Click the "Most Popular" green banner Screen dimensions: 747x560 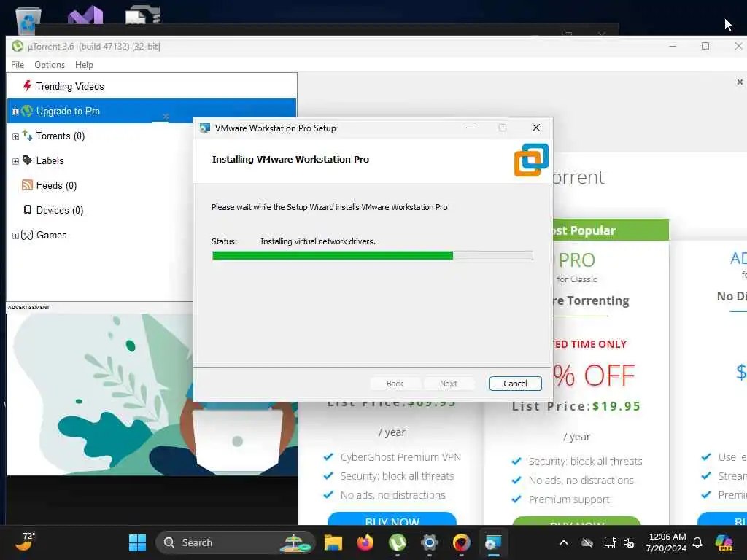611,230
